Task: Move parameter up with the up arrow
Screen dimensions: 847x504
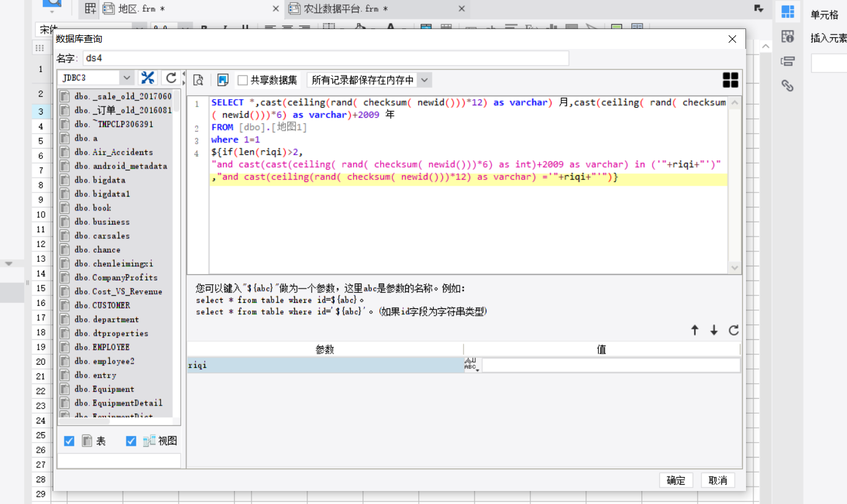Action: 695,331
